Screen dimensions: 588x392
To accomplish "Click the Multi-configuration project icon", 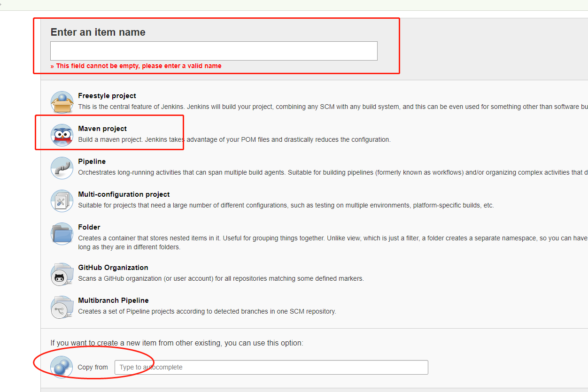I will [x=62, y=201].
